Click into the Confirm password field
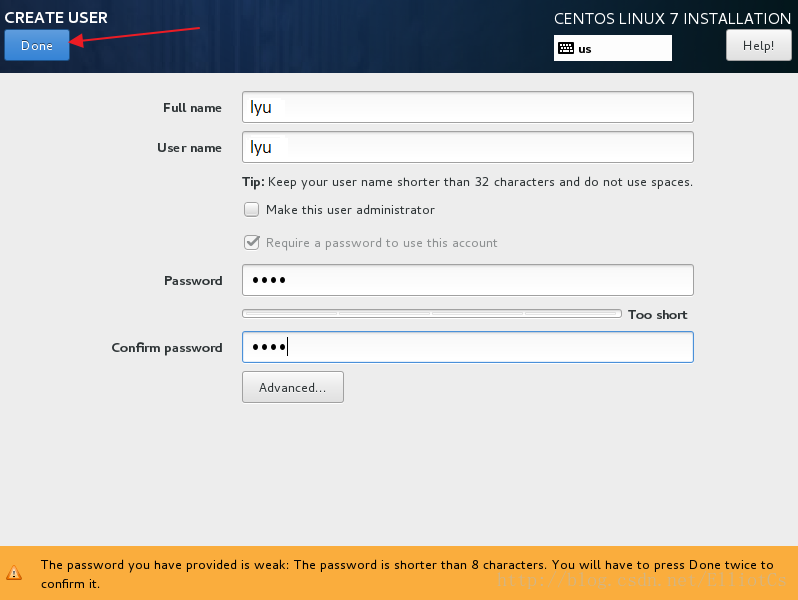 pyautogui.click(x=468, y=347)
